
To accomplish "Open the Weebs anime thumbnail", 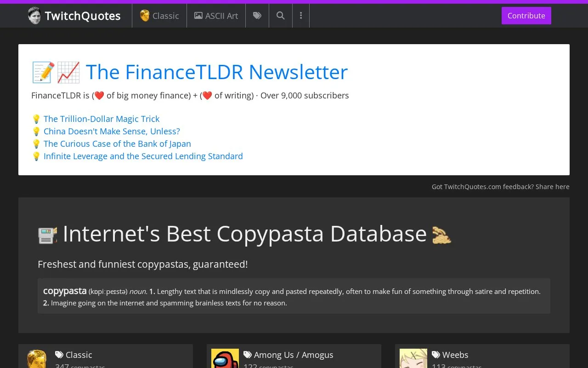I will (413, 358).
